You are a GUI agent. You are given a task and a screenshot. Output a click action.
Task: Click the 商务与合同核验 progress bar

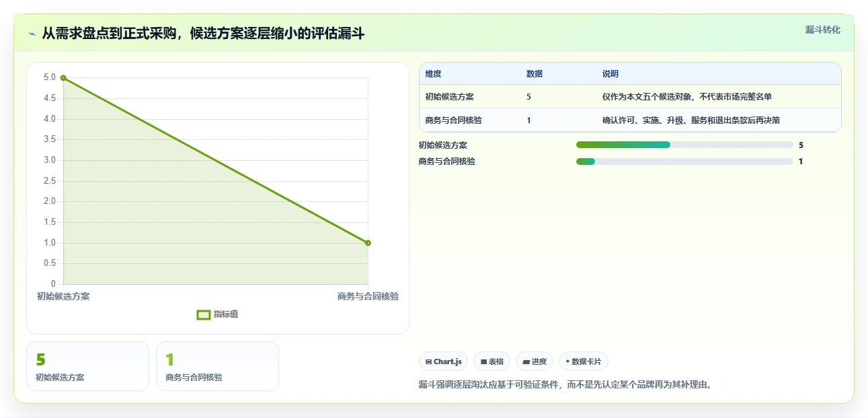[x=684, y=162]
